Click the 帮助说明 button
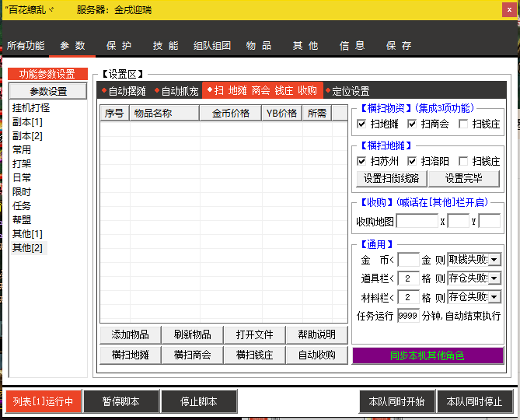Viewport: 520px width, 420px height. 316,334
